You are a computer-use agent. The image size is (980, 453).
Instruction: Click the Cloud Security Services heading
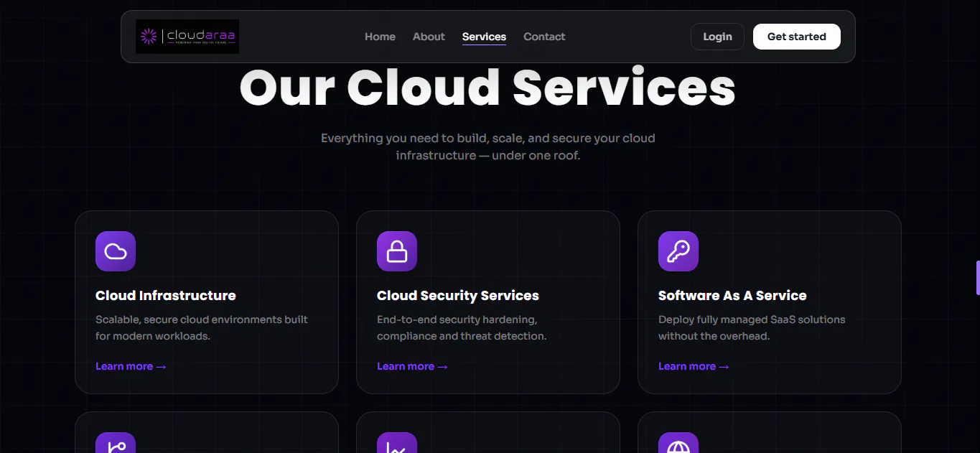[458, 296]
